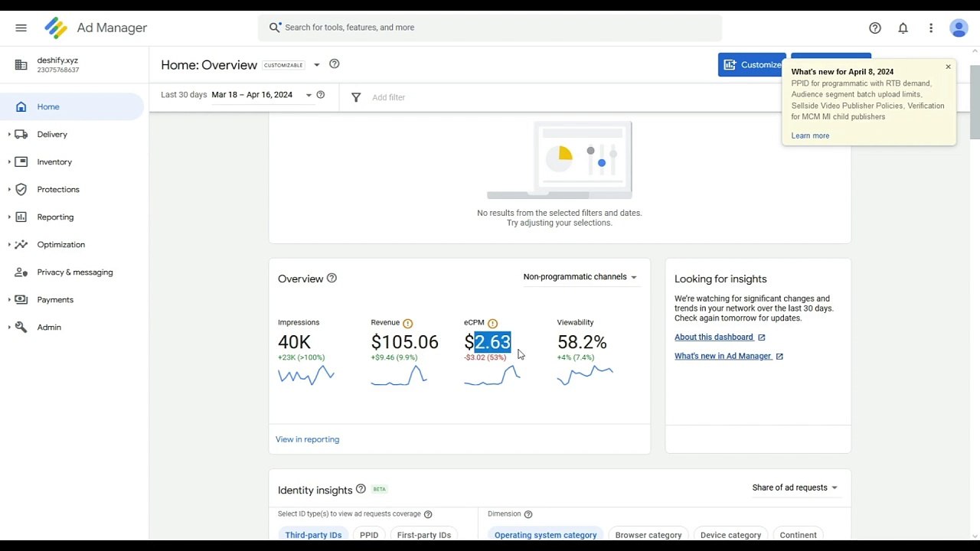980x551 pixels.
Task: Click the page vertical scrollbar thumb
Action: pyautogui.click(x=975, y=102)
